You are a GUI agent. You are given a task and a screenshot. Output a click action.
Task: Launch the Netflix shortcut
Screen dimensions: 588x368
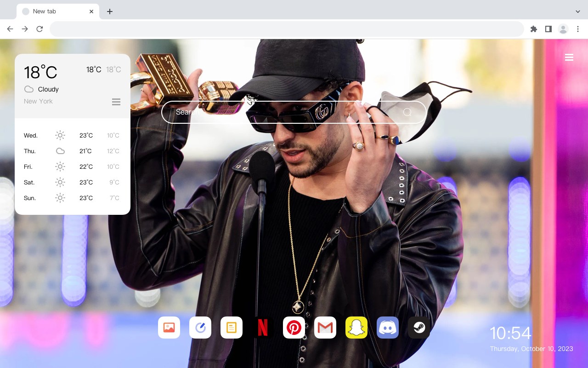pos(263,328)
